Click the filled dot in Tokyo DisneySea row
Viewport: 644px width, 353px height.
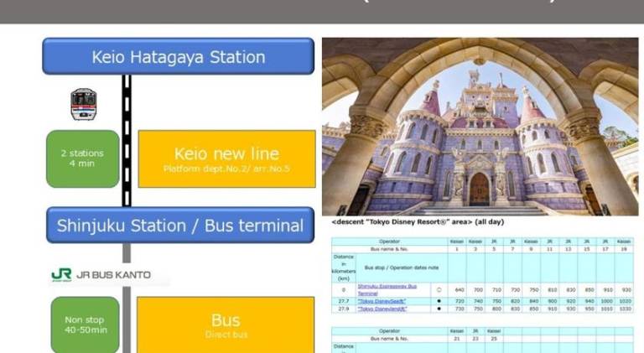click(x=439, y=301)
